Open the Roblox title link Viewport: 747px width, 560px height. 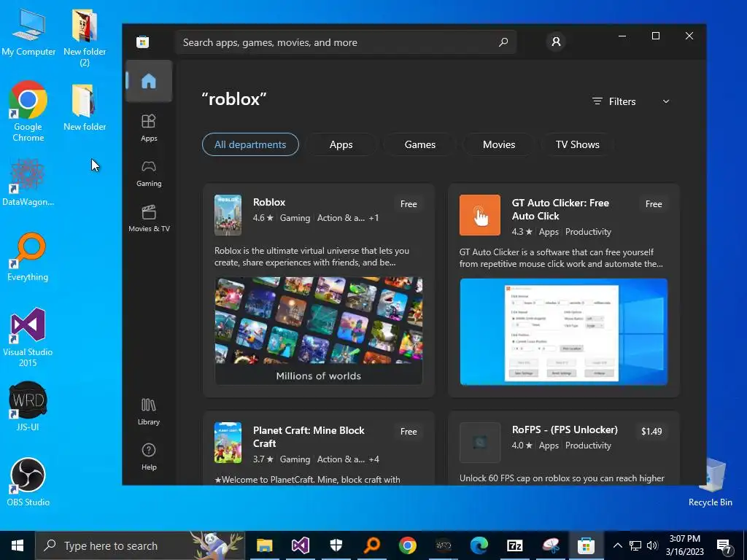[269, 202]
